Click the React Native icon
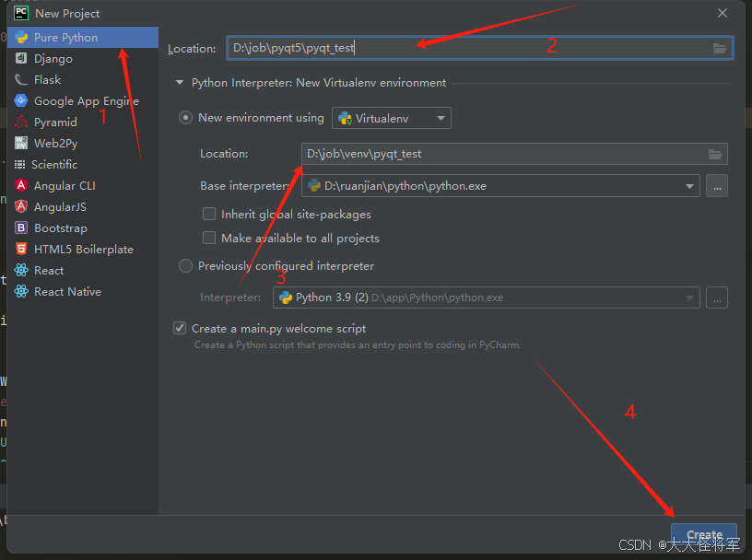Image resolution: width=752 pixels, height=560 pixels. click(x=21, y=291)
